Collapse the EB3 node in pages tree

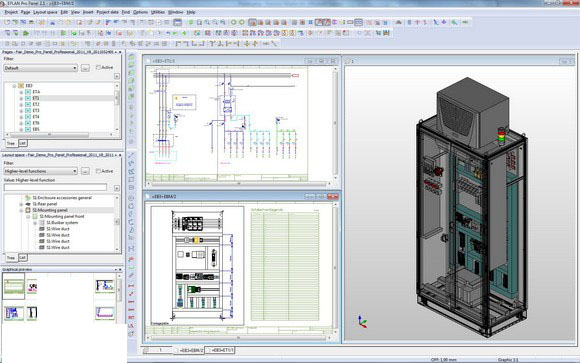click(x=14, y=86)
